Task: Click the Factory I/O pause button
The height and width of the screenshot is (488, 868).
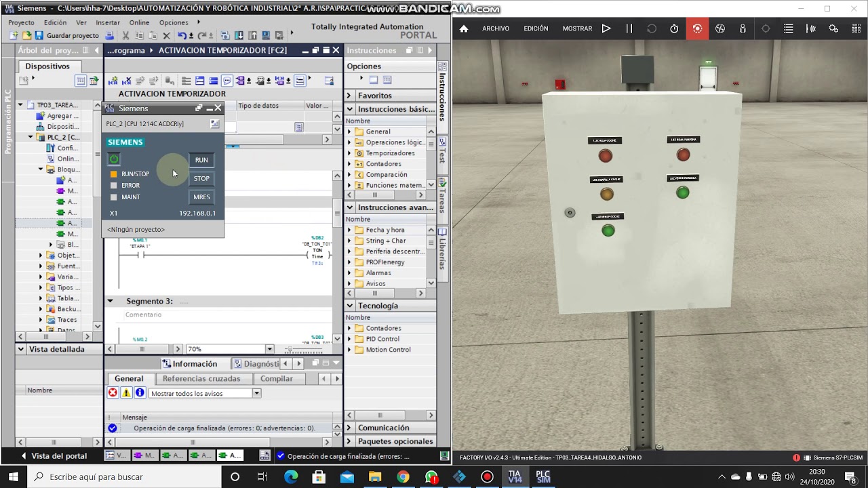Action: coord(629,28)
